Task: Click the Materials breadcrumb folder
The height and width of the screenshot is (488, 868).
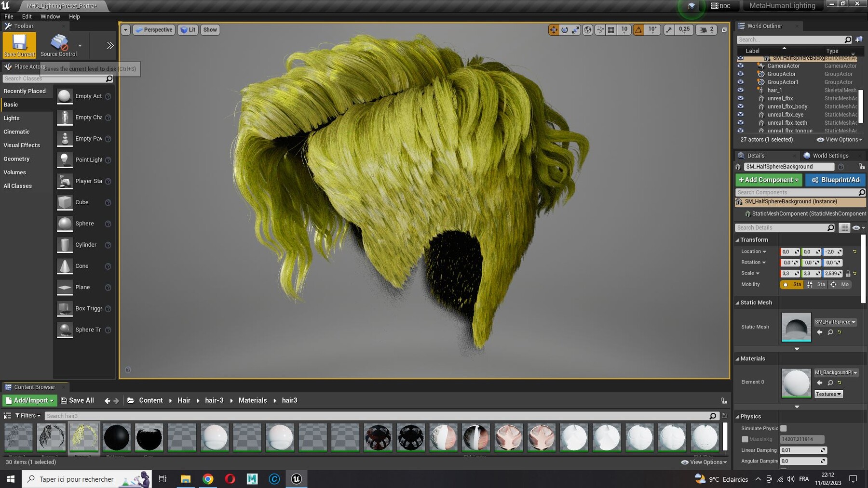Action: (253, 400)
